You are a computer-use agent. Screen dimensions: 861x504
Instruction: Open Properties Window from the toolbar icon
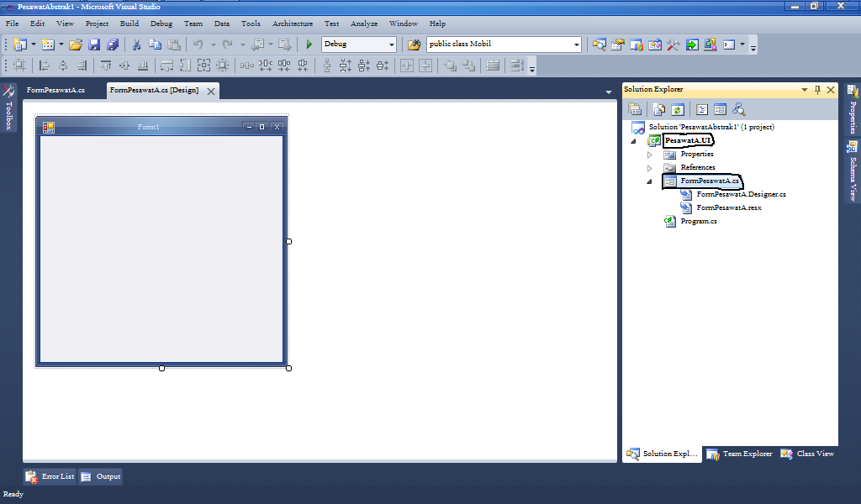tap(618, 45)
